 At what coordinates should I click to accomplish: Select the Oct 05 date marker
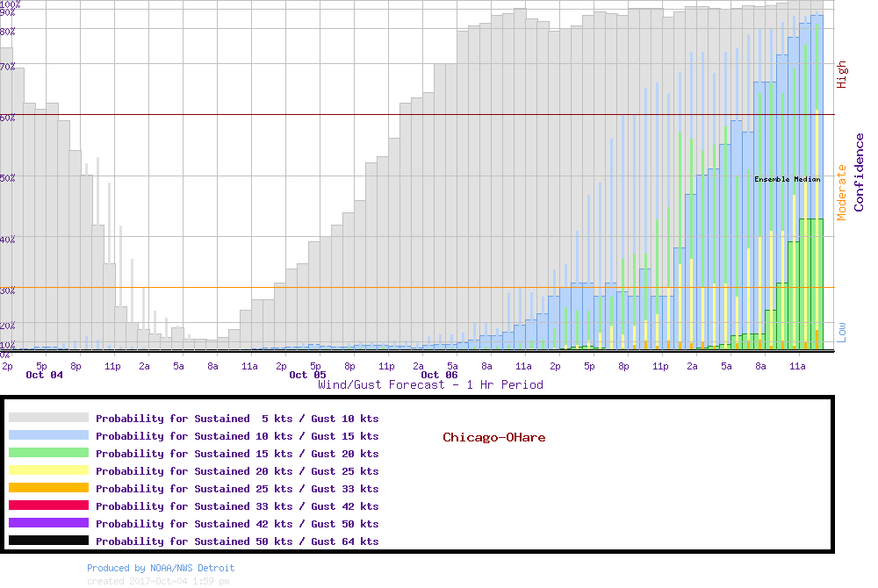click(x=307, y=375)
